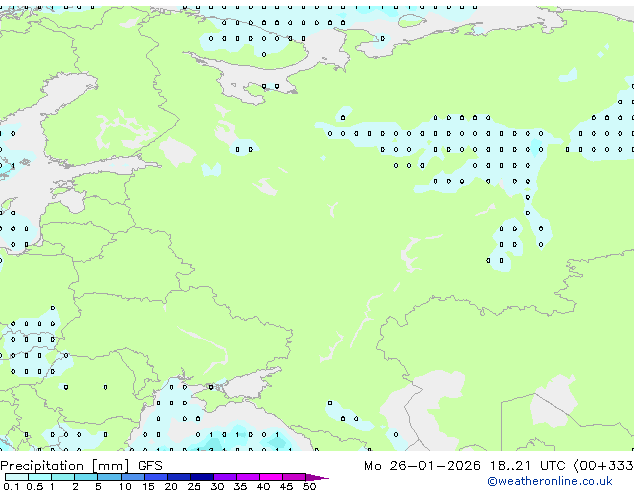
Task: Click the "Precipitation [mm]" title text
Action: pyautogui.click(x=65, y=466)
